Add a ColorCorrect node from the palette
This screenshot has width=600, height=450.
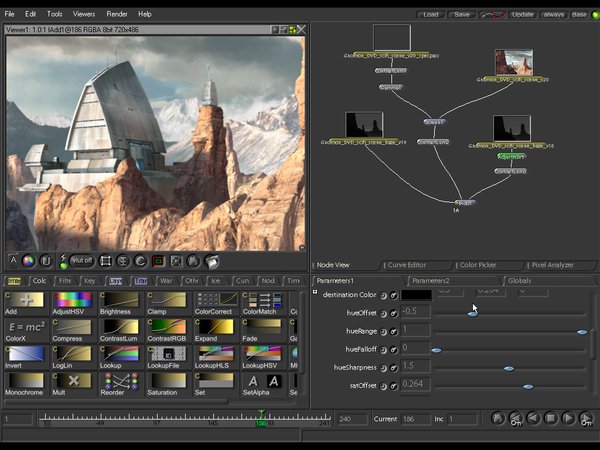point(217,300)
